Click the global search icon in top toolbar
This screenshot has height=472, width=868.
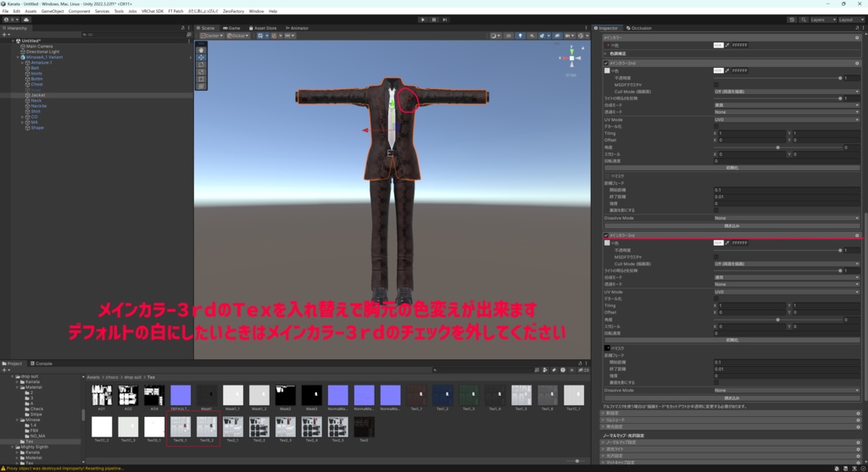click(x=804, y=19)
